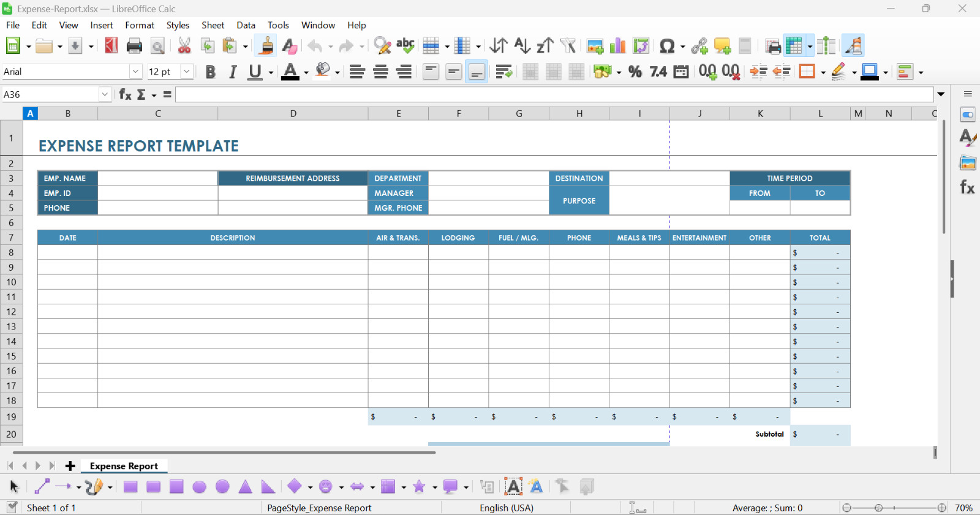Click the Insert Pivot Table icon
980x515 pixels.
pos(641,46)
